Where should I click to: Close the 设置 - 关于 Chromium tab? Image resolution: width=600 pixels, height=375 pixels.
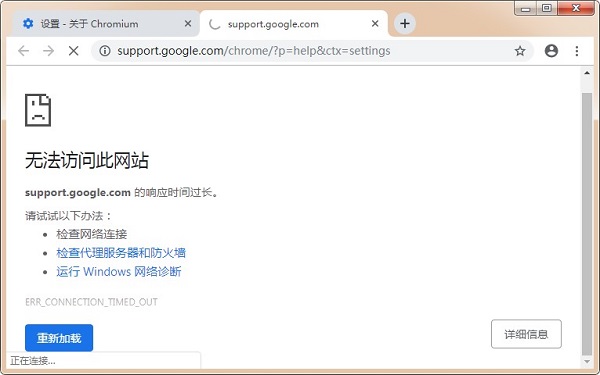(188, 24)
